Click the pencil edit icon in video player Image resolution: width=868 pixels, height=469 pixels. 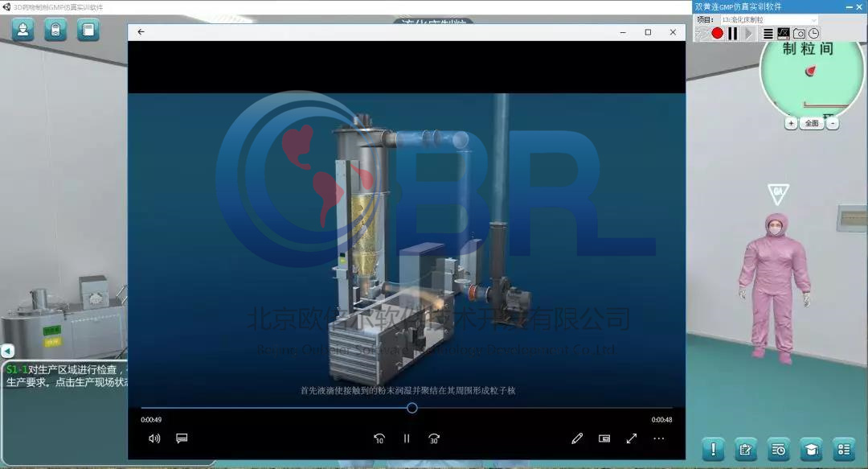coord(577,438)
